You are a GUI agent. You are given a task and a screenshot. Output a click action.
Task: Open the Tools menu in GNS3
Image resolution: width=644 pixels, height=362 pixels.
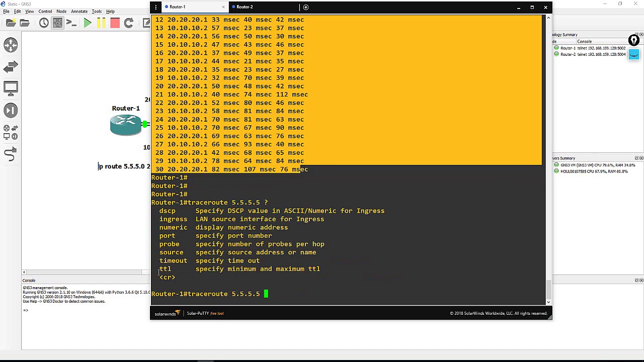click(97, 11)
